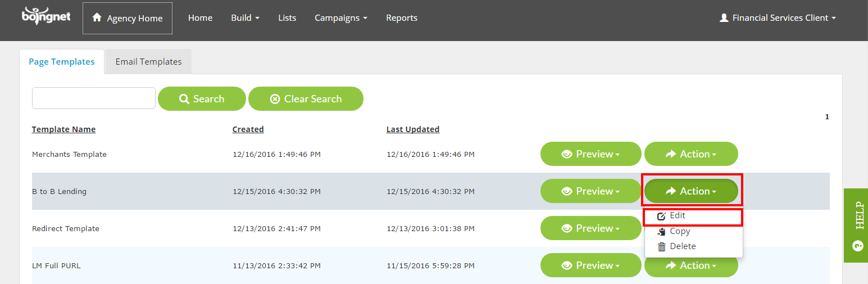This screenshot has height=284, width=868.
Task: Click the X icon on Clear Search
Action: [x=275, y=99]
